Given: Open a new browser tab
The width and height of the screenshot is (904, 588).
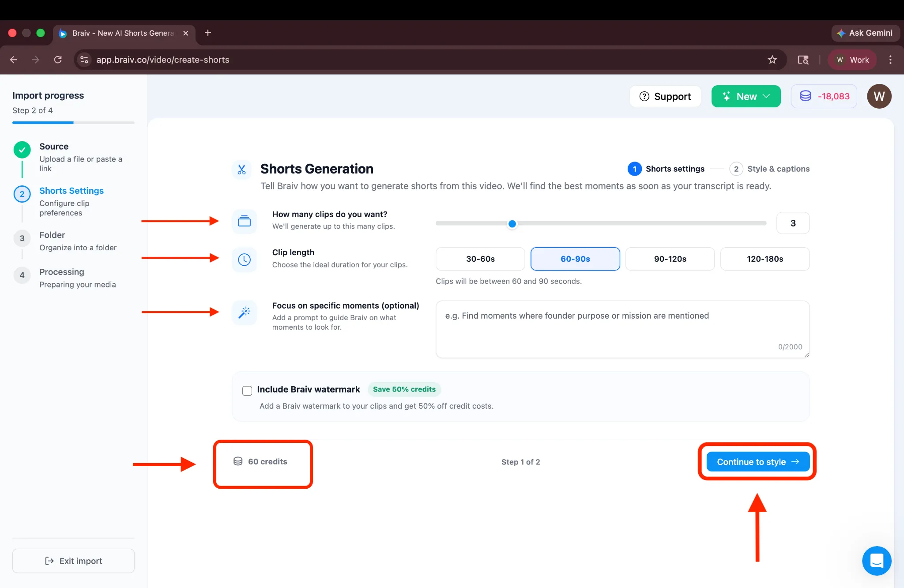Looking at the screenshot, I should coord(208,33).
